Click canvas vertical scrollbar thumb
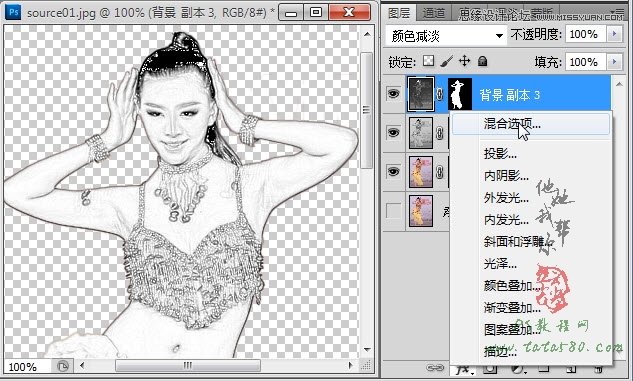This screenshot has height=381, width=633. pyautogui.click(x=367, y=110)
